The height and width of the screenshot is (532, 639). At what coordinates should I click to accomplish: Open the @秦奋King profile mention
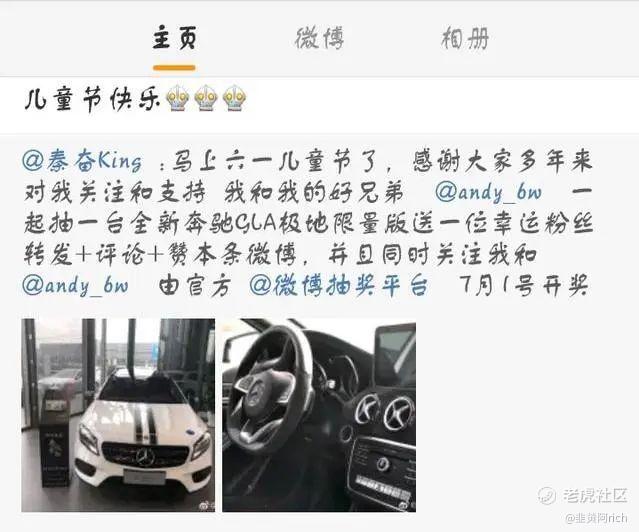pyautogui.click(x=82, y=161)
